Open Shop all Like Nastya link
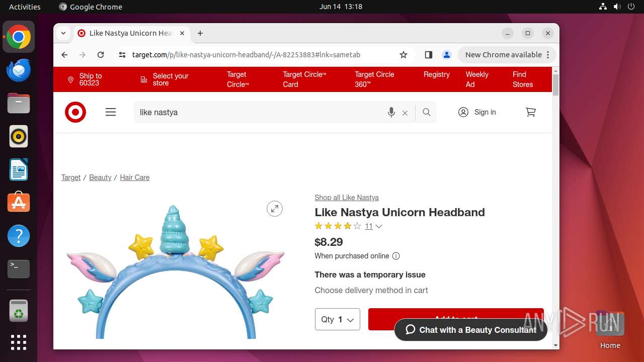 [x=347, y=198]
